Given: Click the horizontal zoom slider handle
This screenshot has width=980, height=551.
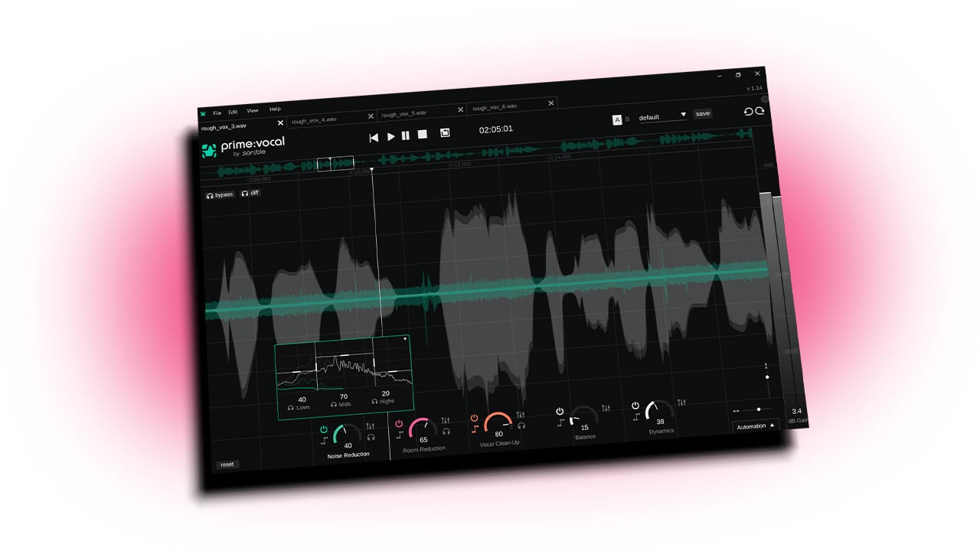Looking at the screenshot, I should (759, 409).
